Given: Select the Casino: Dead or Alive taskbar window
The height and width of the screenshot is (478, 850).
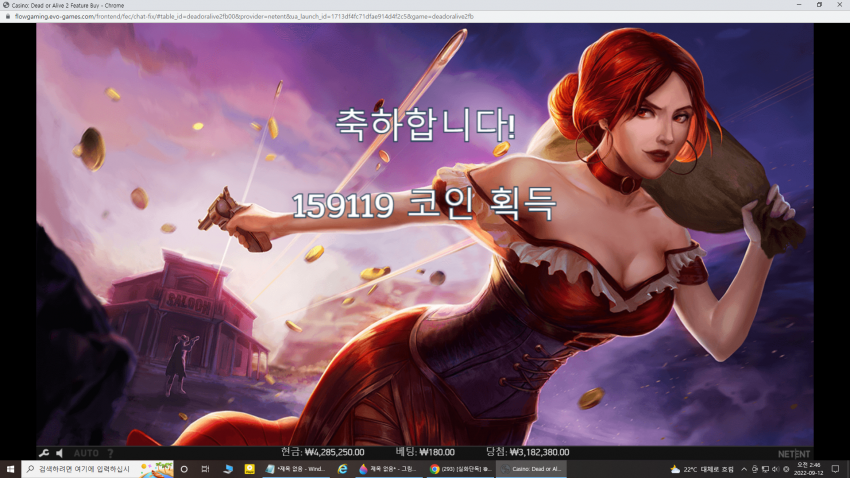Looking at the screenshot, I should coord(531,469).
